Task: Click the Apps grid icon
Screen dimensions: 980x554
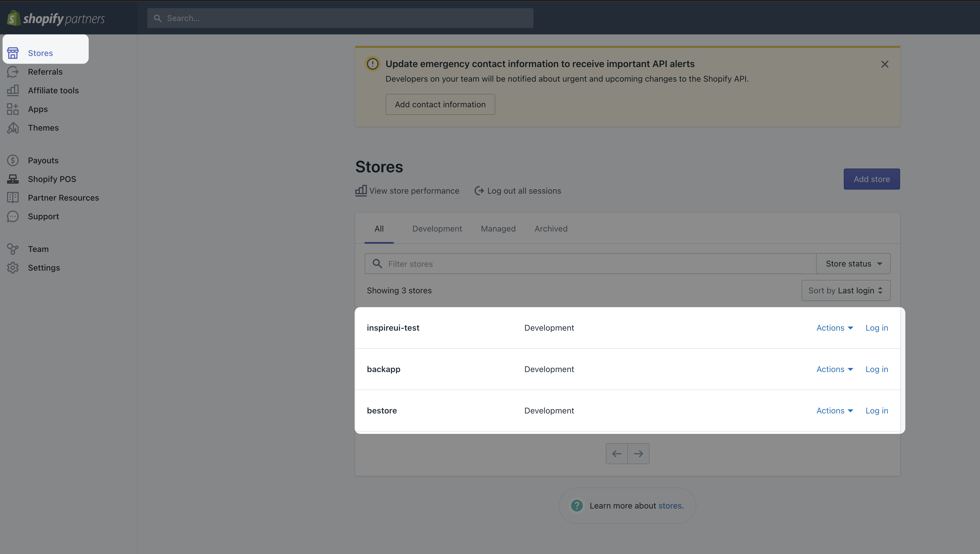Action: point(13,109)
